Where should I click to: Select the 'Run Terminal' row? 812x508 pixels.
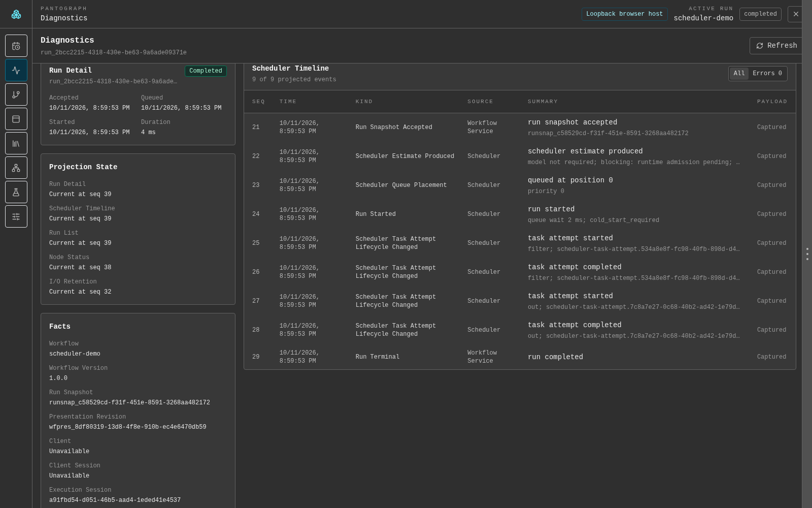pyautogui.click(x=520, y=357)
